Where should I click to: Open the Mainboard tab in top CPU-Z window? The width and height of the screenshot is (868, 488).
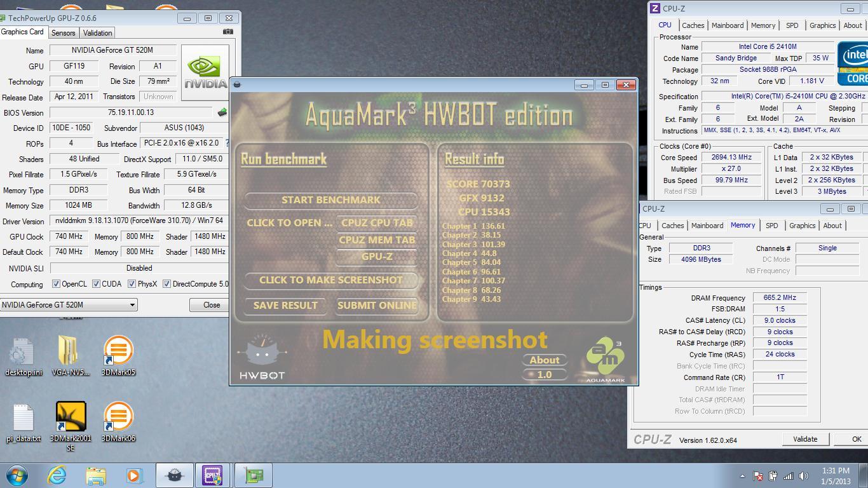pyautogui.click(x=728, y=25)
